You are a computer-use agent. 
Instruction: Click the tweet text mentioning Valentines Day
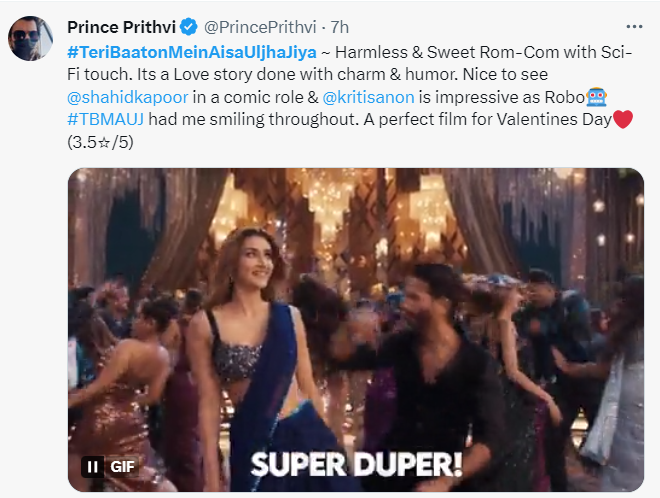[480, 120]
